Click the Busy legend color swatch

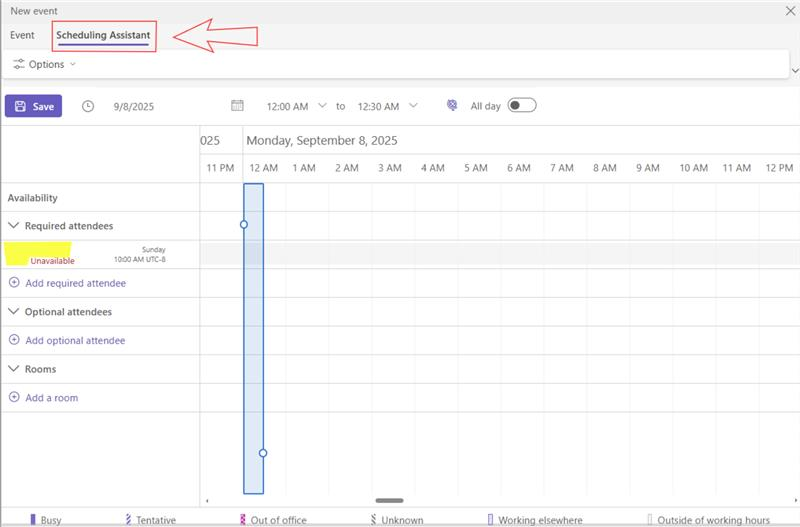tap(33, 519)
